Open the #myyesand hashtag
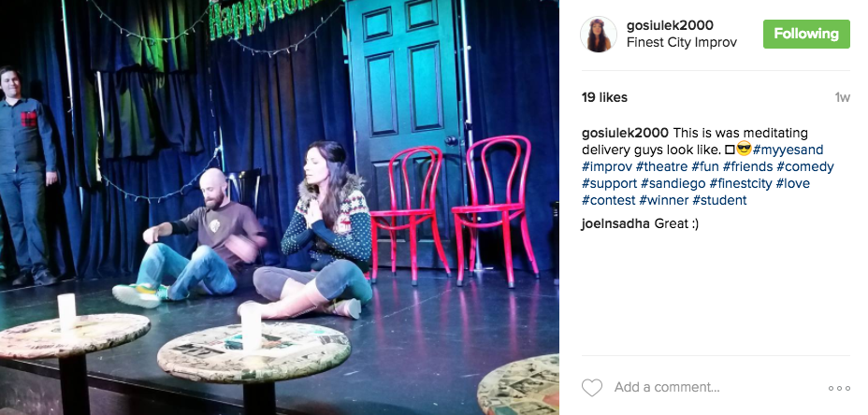 tap(788, 150)
